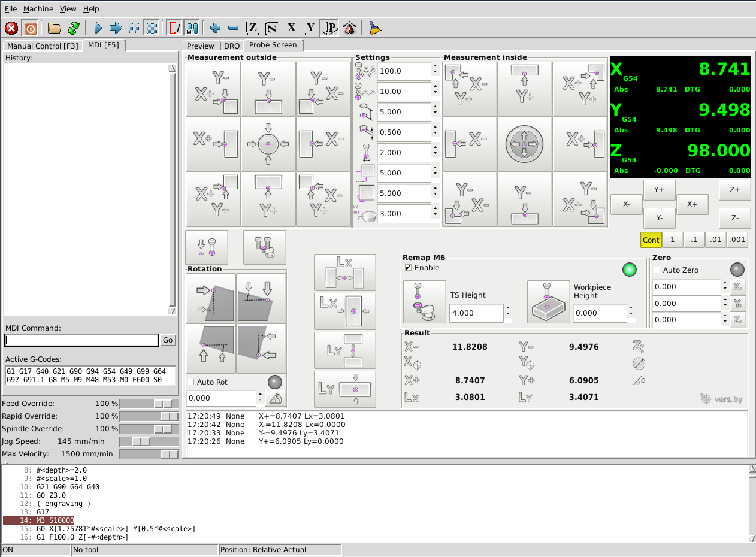Probe outside center of round boss
Viewport: 756px width, 557px height.
pyautogui.click(x=268, y=144)
